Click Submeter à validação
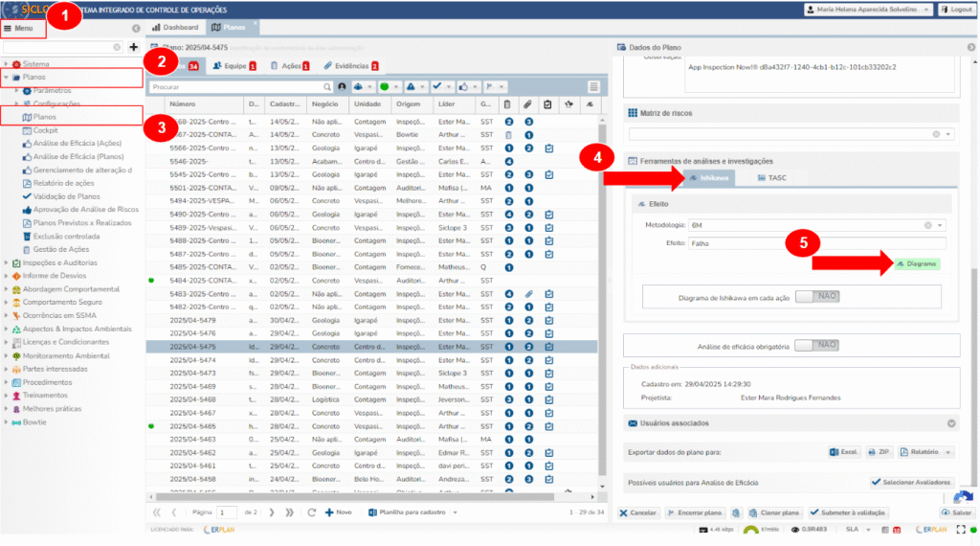 point(847,512)
